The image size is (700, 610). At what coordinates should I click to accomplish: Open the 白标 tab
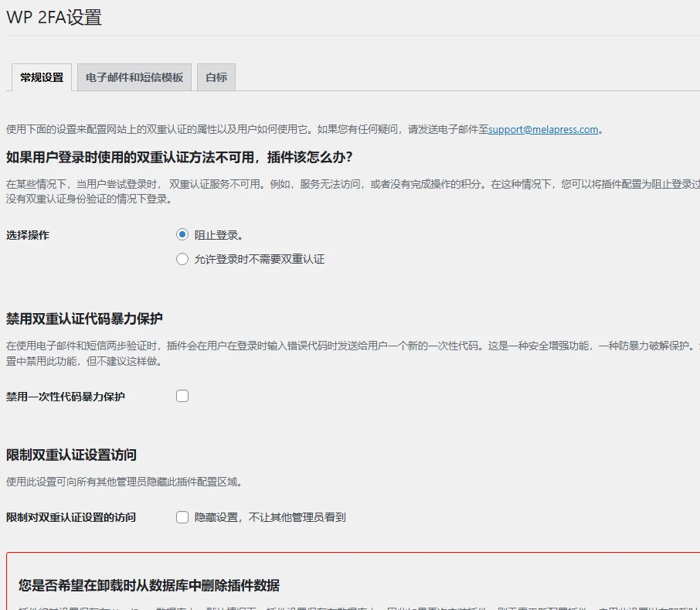(x=216, y=77)
